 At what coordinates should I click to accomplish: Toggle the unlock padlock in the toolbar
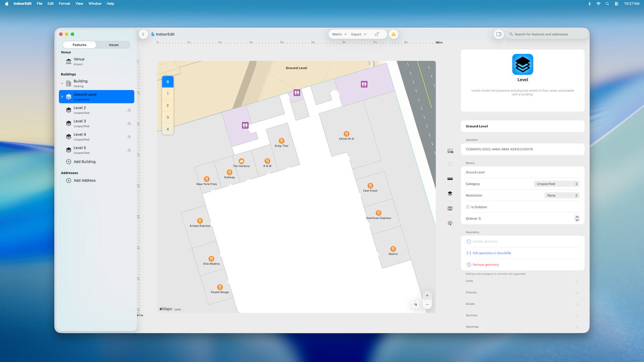pos(377,34)
